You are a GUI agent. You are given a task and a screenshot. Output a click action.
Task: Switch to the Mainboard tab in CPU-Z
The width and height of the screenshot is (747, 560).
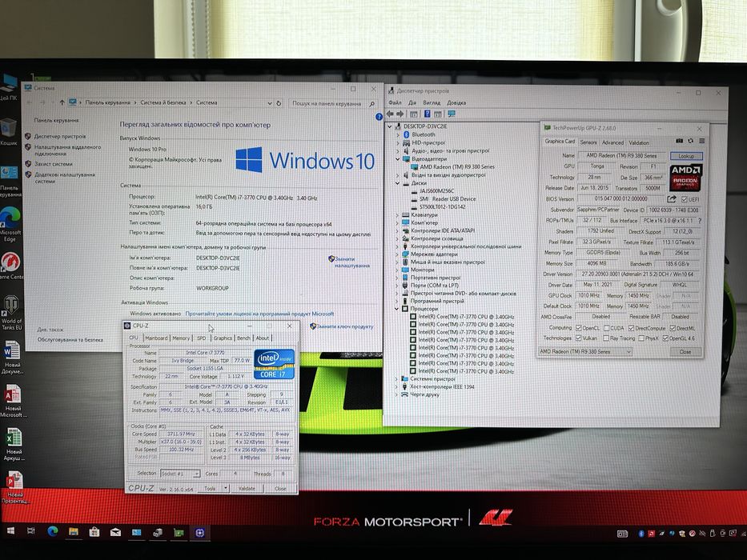pyautogui.click(x=156, y=338)
